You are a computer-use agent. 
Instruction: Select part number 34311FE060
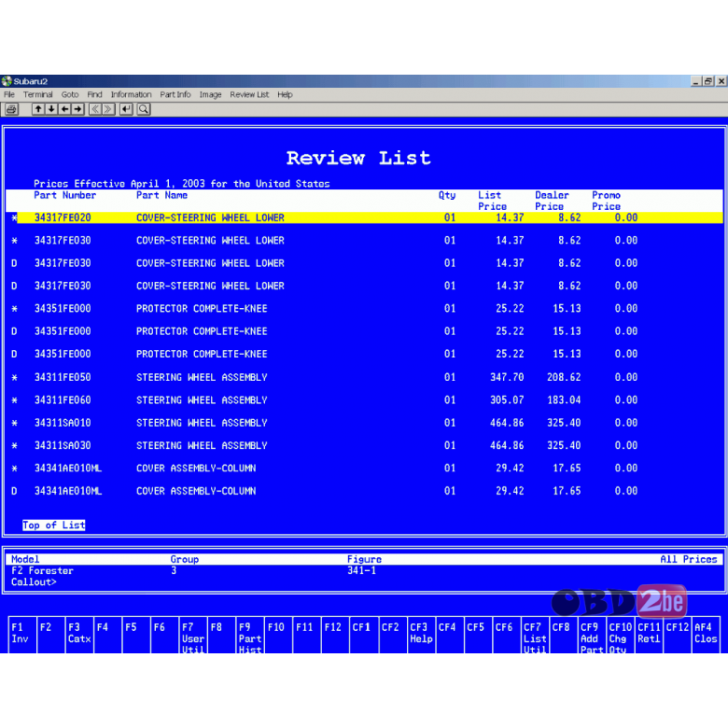coord(63,399)
